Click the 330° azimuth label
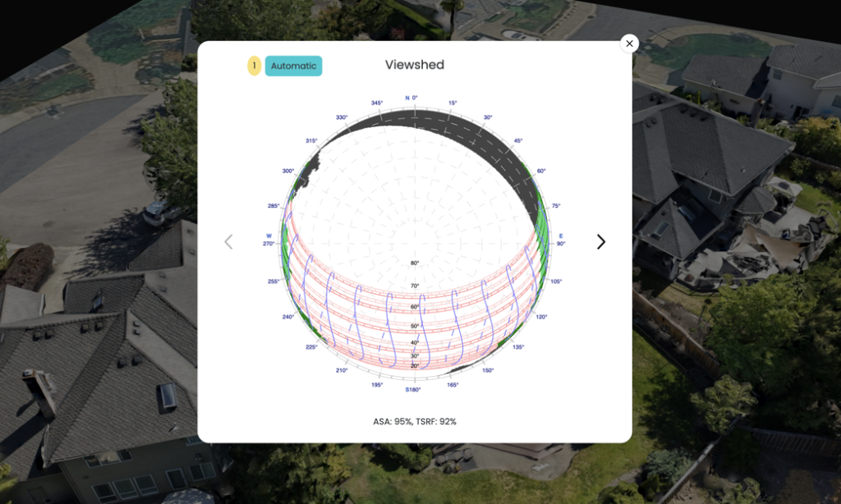 click(342, 117)
